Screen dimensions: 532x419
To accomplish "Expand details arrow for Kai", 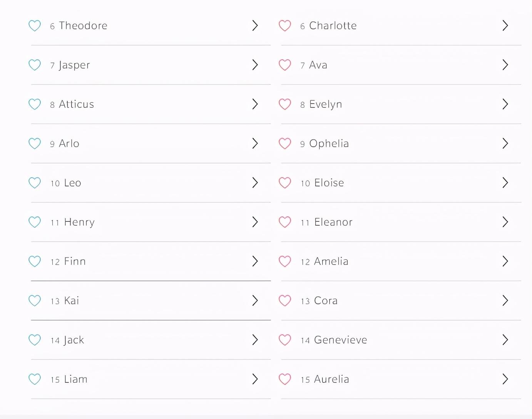I will [255, 301].
